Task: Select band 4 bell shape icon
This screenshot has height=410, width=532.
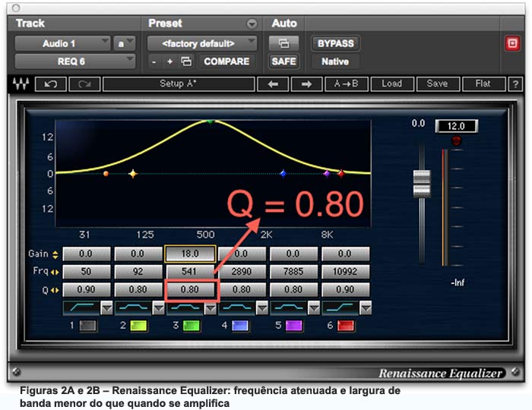Action: click(237, 307)
